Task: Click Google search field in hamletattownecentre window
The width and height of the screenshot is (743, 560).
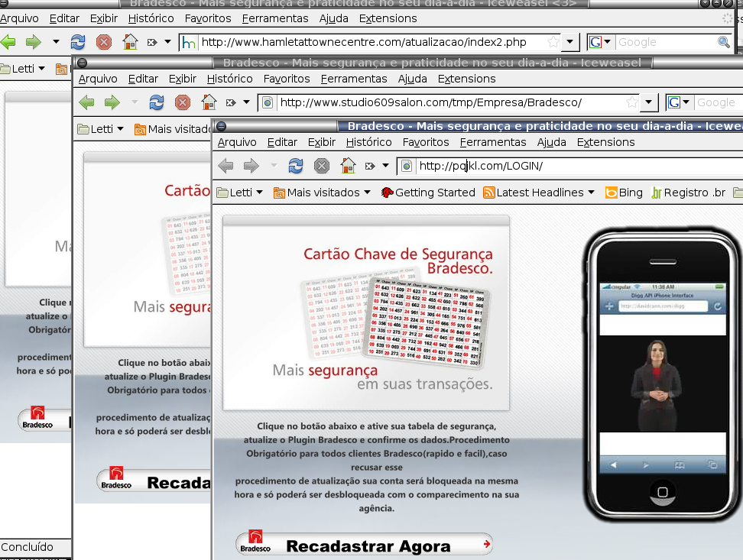Action: (666, 42)
